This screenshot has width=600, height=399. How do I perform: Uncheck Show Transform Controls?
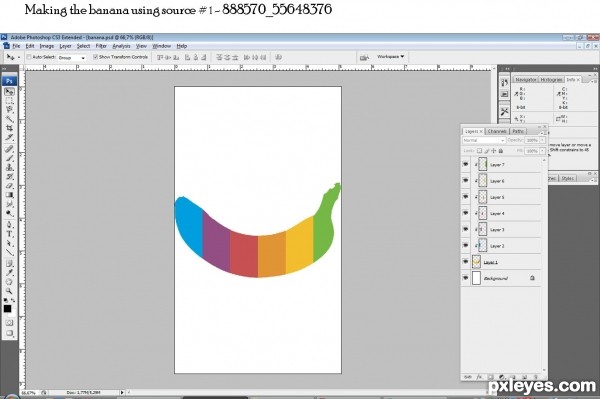(95, 57)
